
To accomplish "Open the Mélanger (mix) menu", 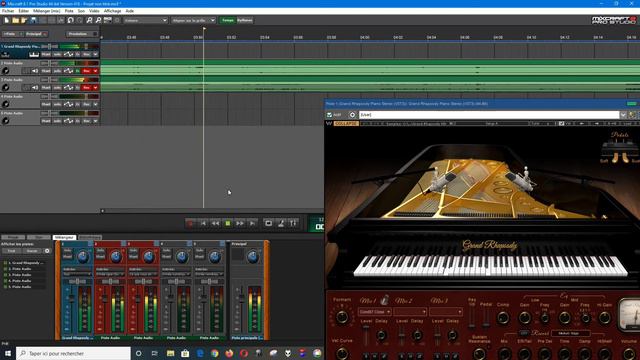I will point(47,11).
